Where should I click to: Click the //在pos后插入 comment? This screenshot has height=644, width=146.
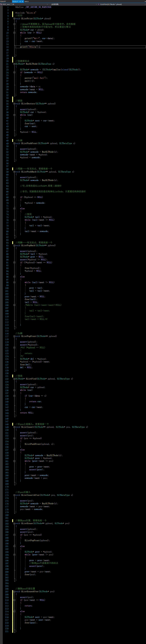[23, 492]
